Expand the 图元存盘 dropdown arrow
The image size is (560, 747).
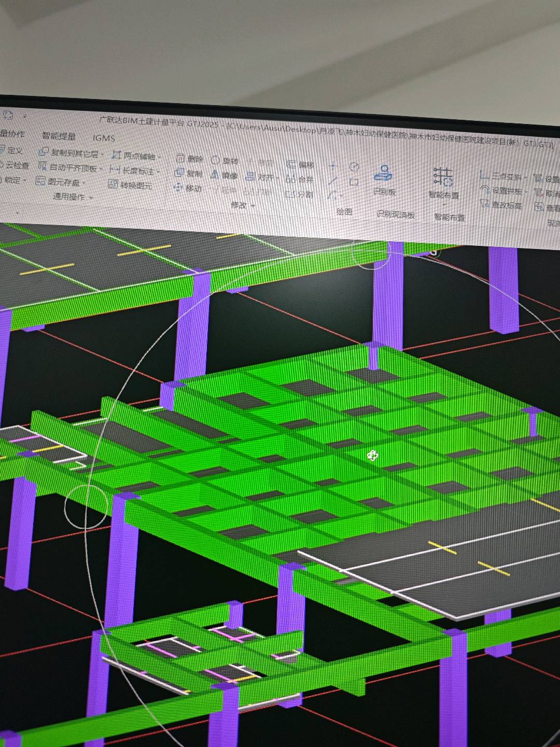83,183
